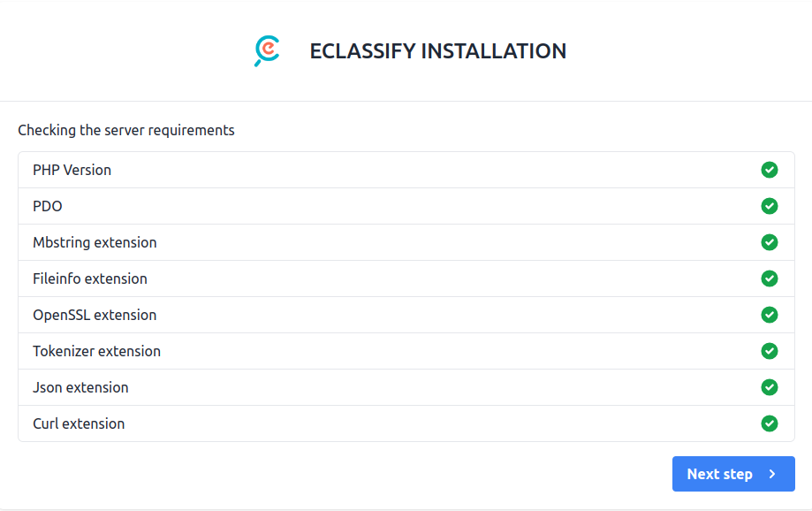Click the checkmark for Mbstring extension

770,242
